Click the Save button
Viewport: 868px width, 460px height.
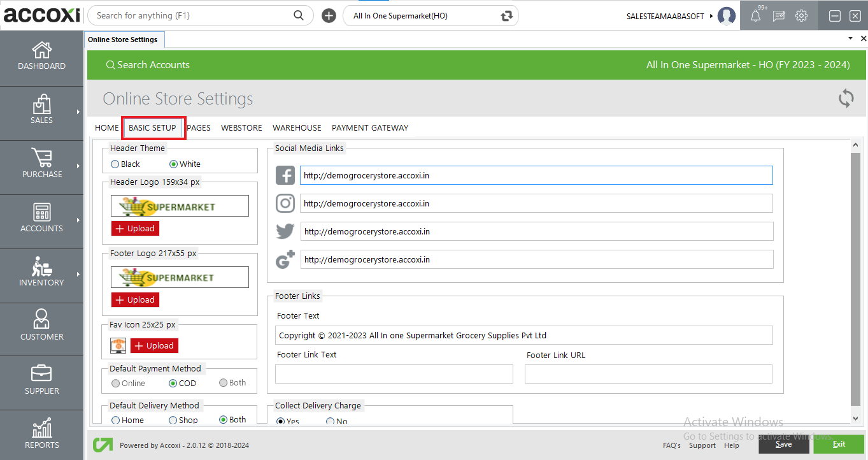pos(783,444)
